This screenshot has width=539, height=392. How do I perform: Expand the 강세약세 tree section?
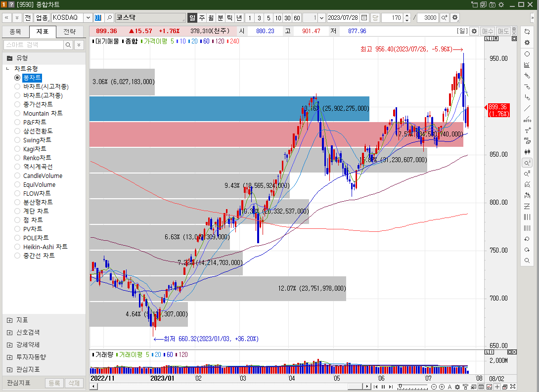(9, 345)
